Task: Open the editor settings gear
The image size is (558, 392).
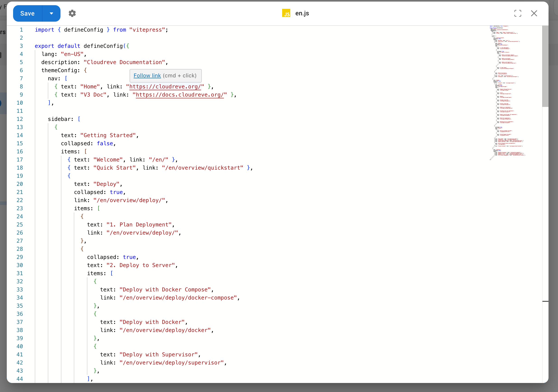Action: 72,13
